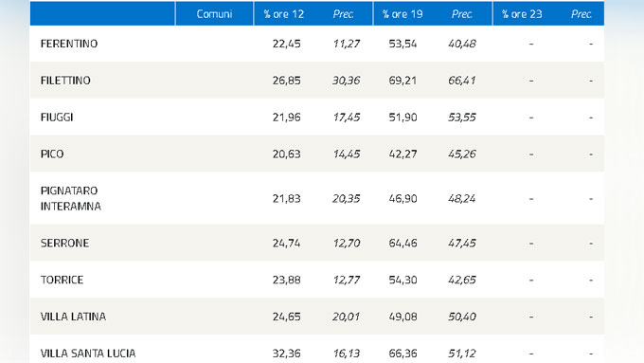Click Villa Latina's 50,40 previous value

point(461,317)
